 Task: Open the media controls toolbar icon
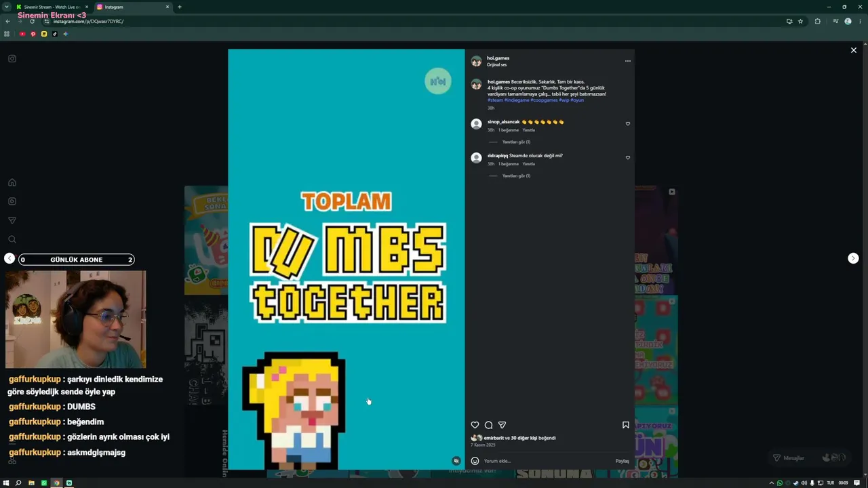pyautogui.click(x=835, y=21)
